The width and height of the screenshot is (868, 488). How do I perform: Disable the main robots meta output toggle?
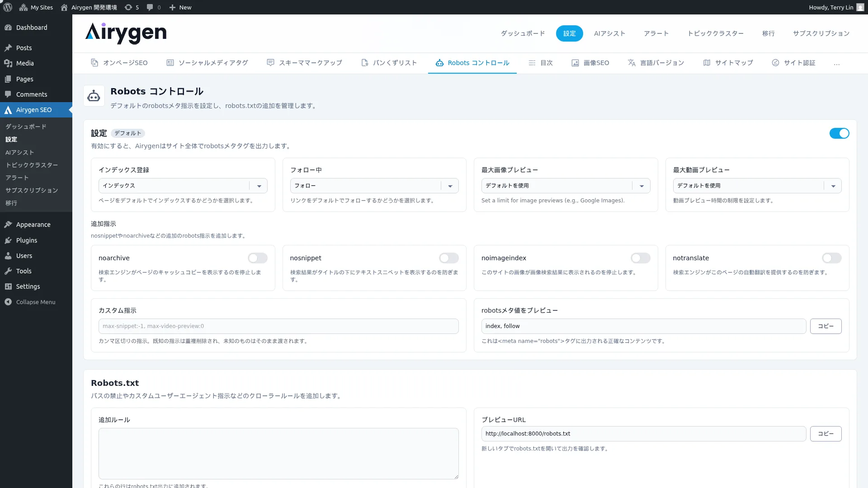839,133
